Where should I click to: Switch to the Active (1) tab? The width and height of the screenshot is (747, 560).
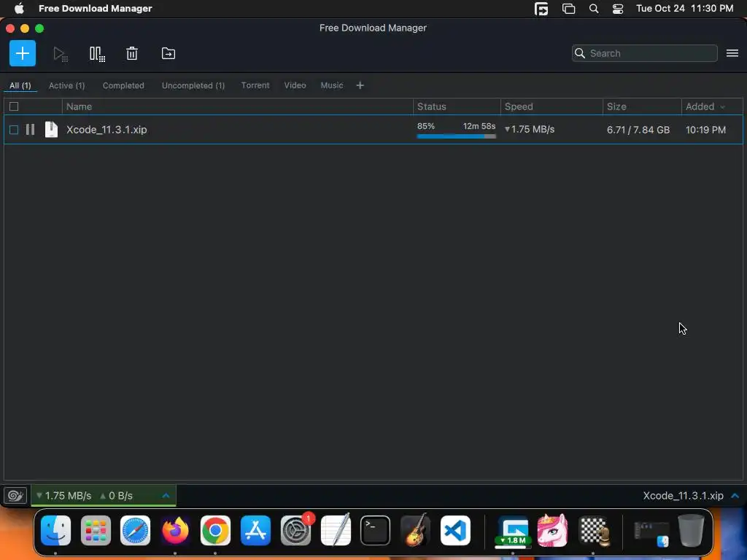coord(66,86)
